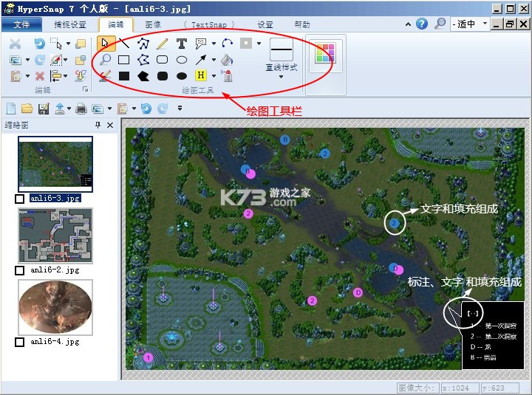
Task: Select the Pencil freehand tool
Action: pos(163,44)
